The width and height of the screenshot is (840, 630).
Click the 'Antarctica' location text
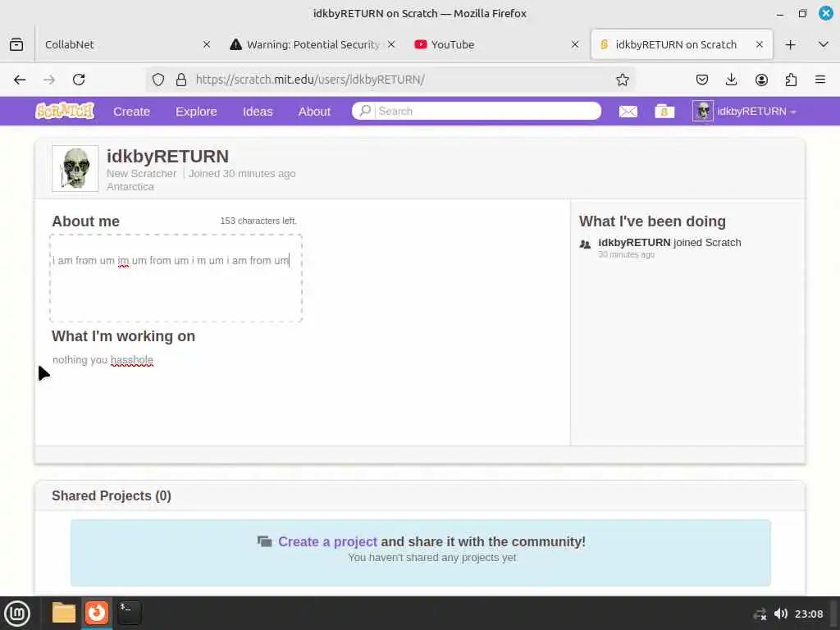130,186
